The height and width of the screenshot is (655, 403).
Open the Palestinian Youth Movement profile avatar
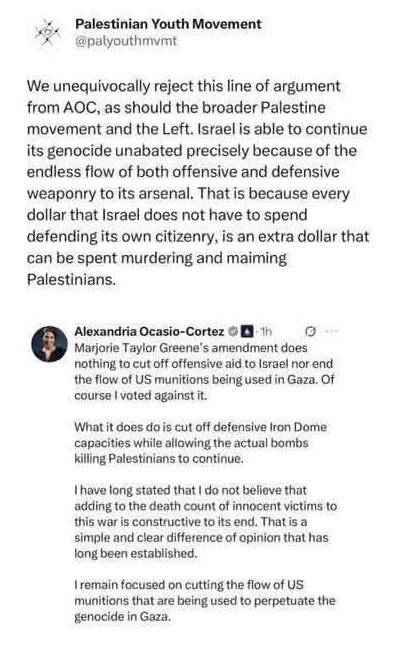(x=48, y=33)
